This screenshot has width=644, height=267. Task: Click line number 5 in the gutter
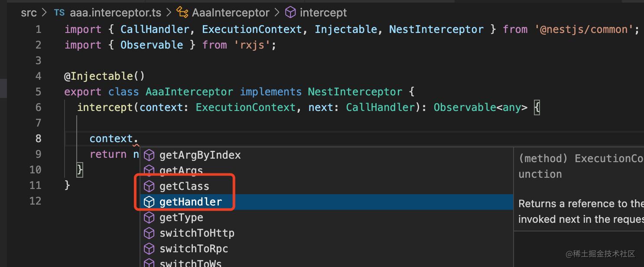tap(39, 92)
